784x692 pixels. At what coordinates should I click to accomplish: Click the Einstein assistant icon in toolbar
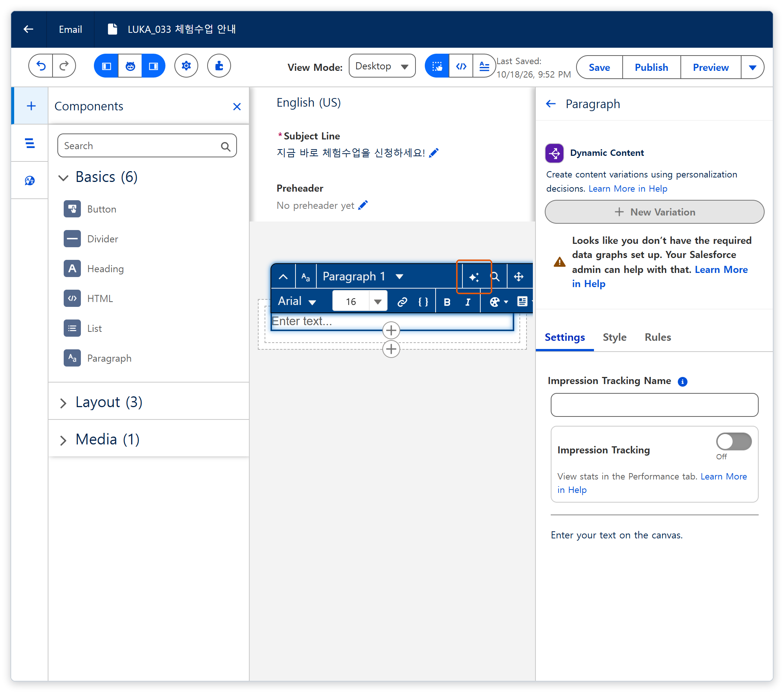pyautogui.click(x=130, y=66)
